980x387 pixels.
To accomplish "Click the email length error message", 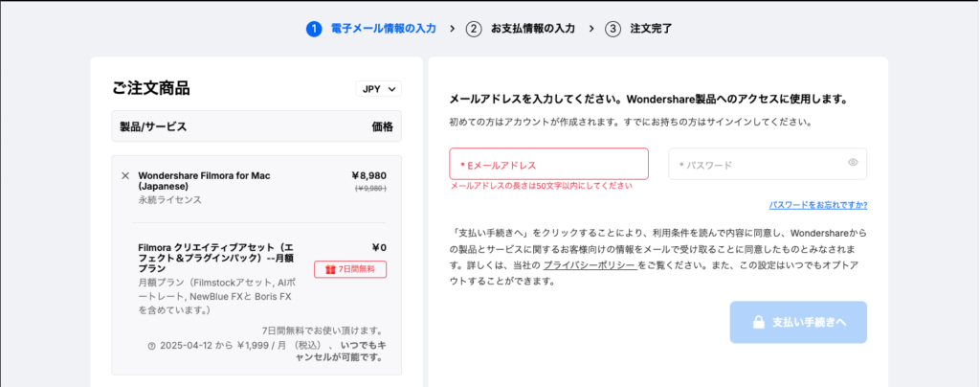I will (542, 186).
